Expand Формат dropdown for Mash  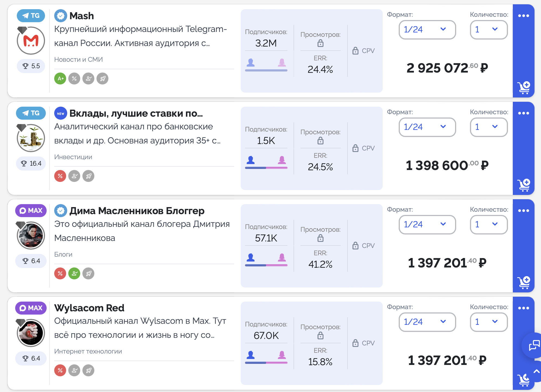tap(427, 30)
